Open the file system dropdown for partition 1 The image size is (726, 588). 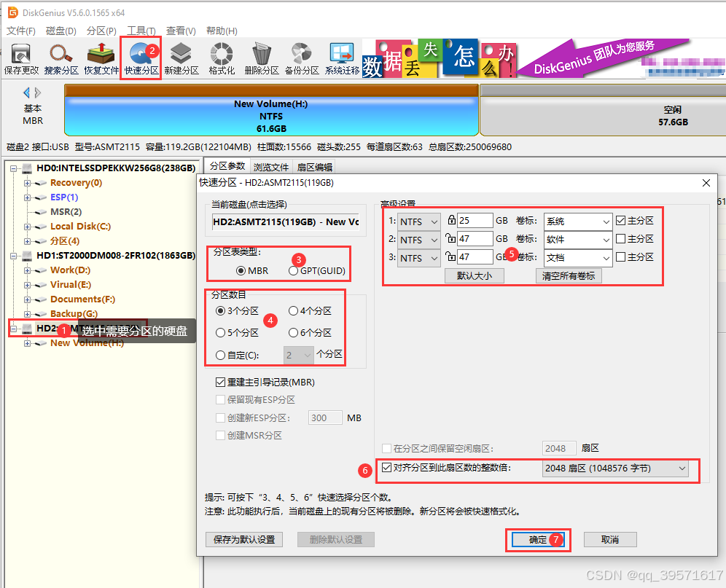click(419, 222)
